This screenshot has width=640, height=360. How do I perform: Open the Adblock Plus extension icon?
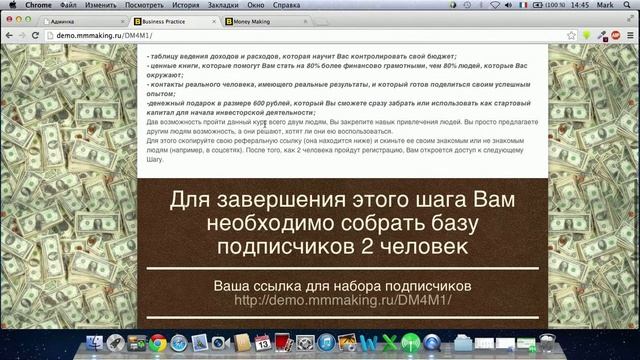tap(616, 36)
